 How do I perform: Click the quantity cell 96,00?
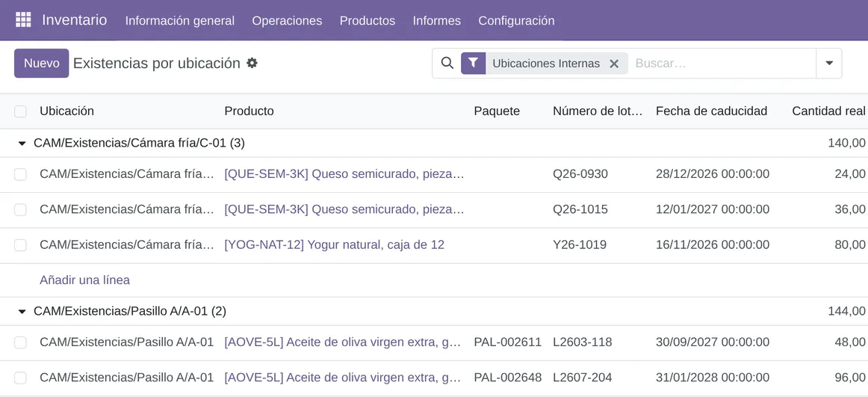click(850, 378)
